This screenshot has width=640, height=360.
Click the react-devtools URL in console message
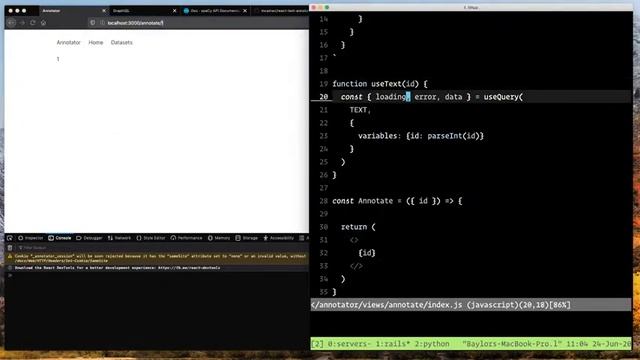click(x=189, y=268)
